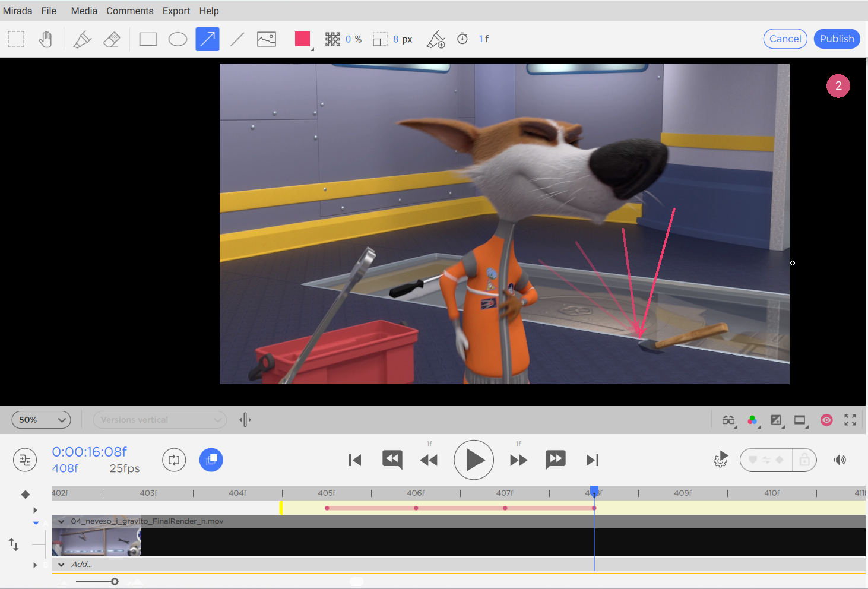Select the rectangle shape tool

point(148,39)
